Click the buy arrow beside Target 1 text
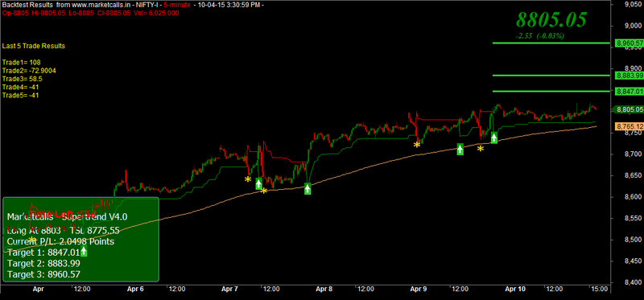644x300 pixels. pos(84,251)
